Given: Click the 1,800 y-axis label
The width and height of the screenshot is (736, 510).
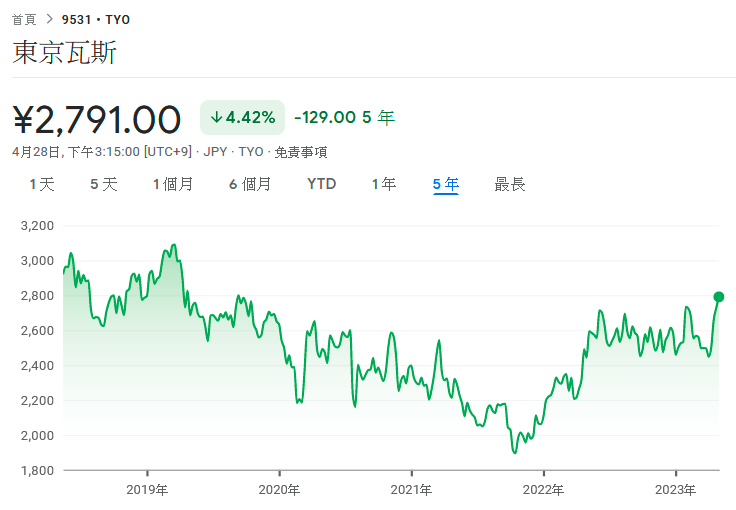Looking at the screenshot, I should coord(37,470).
